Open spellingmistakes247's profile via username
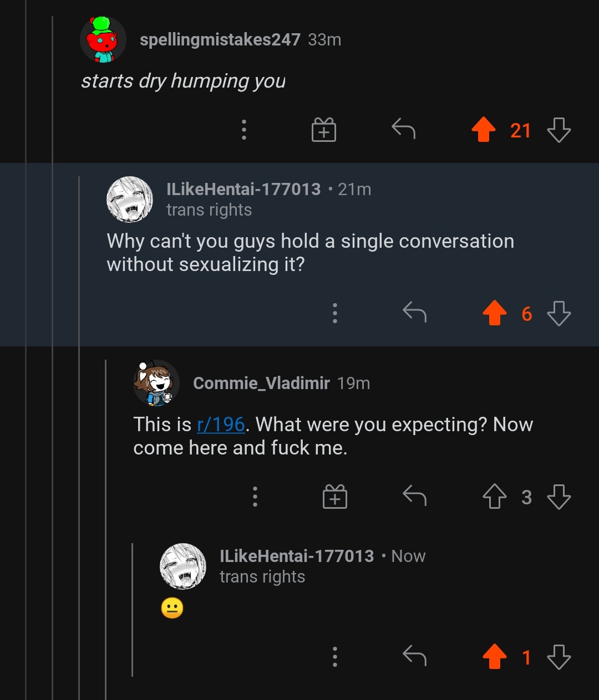This screenshot has width=599, height=700. (220, 40)
